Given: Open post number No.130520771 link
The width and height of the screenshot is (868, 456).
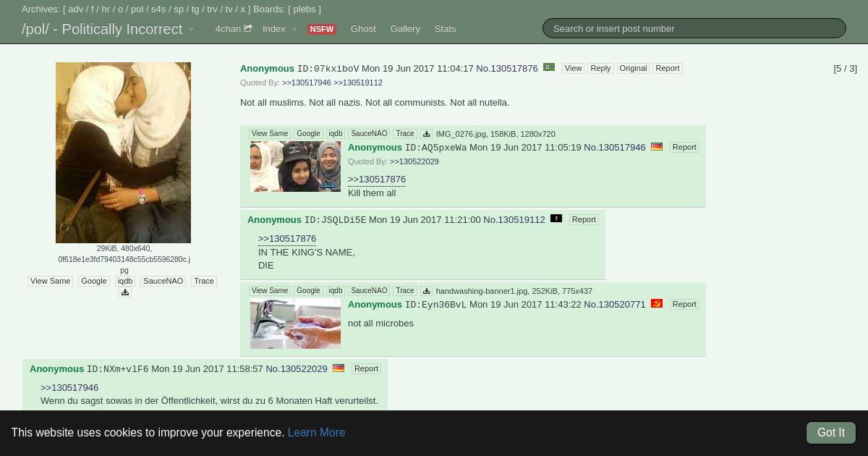Looking at the screenshot, I should pos(615,304).
